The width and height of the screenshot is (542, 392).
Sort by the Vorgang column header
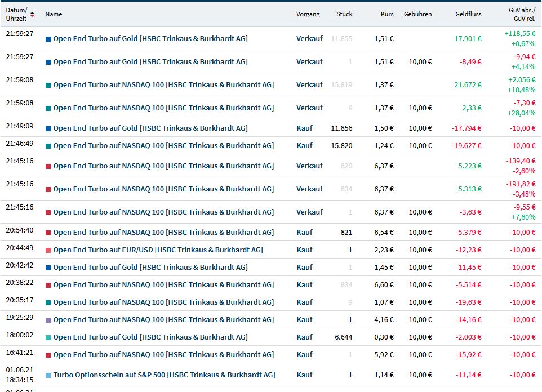point(308,14)
